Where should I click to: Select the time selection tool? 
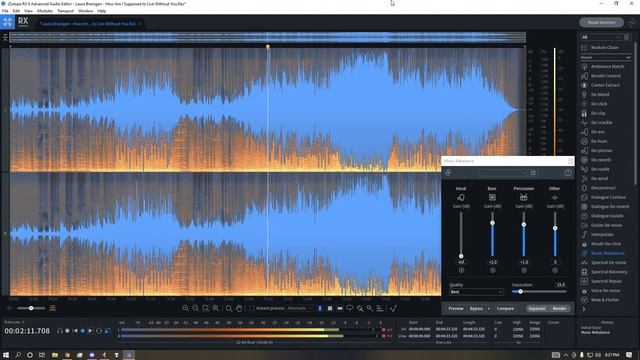point(320,308)
